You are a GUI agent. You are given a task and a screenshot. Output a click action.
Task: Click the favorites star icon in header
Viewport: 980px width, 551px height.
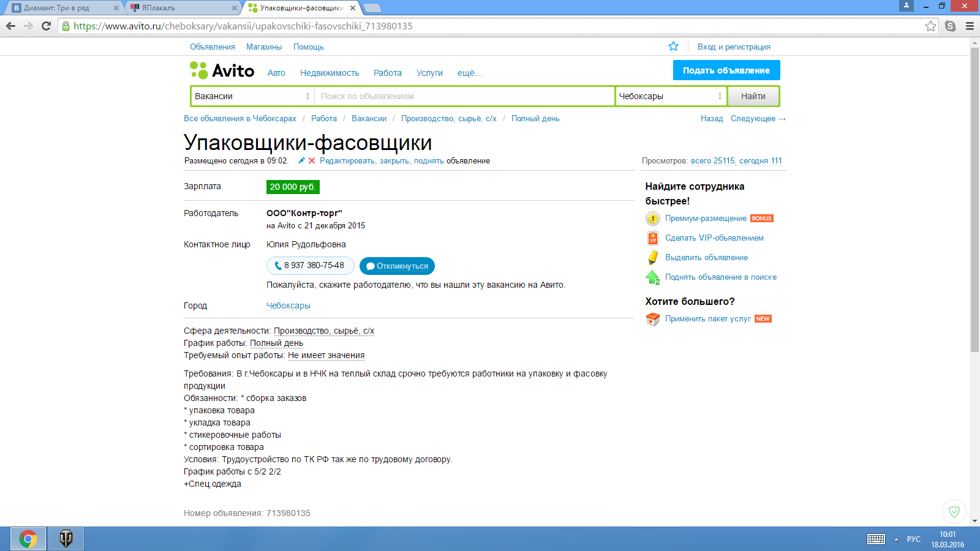point(673,47)
